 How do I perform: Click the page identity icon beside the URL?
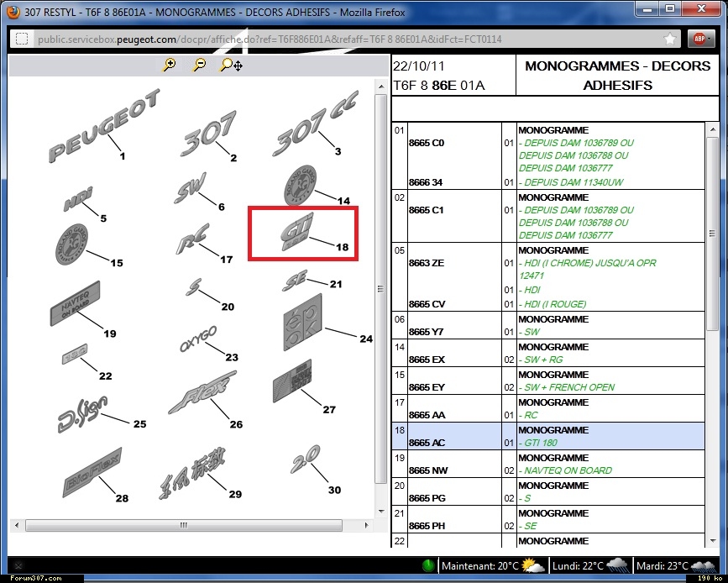click(22, 39)
